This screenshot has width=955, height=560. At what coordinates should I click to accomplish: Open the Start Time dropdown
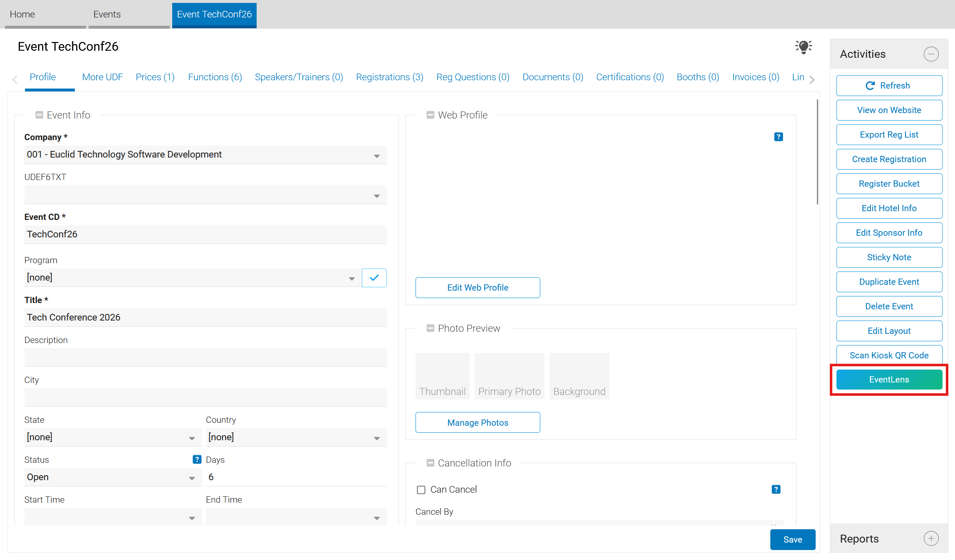click(x=113, y=517)
